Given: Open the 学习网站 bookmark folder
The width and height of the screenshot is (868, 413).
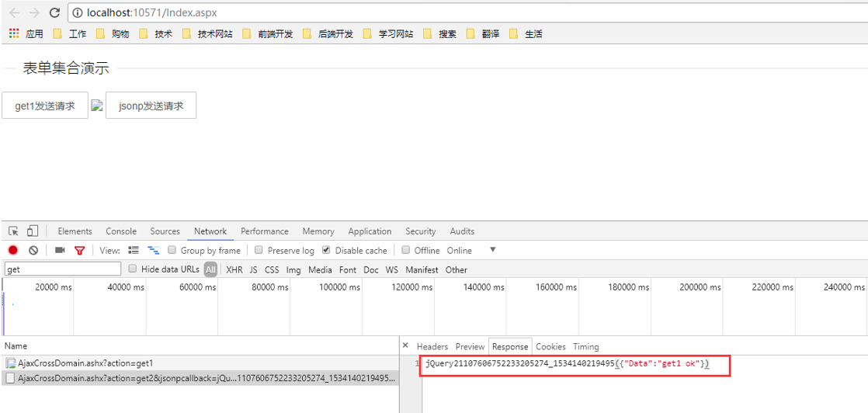Looking at the screenshot, I should (389, 34).
